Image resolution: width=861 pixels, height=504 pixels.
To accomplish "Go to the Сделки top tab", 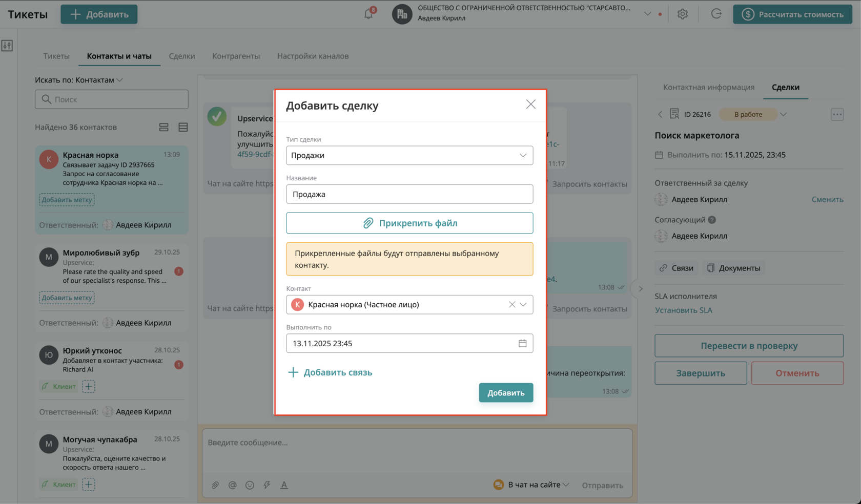I will tap(182, 56).
